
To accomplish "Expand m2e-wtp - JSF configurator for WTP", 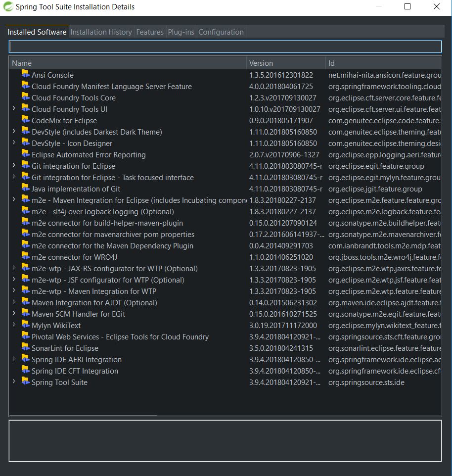I will pyautogui.click(x=14, y=279).
